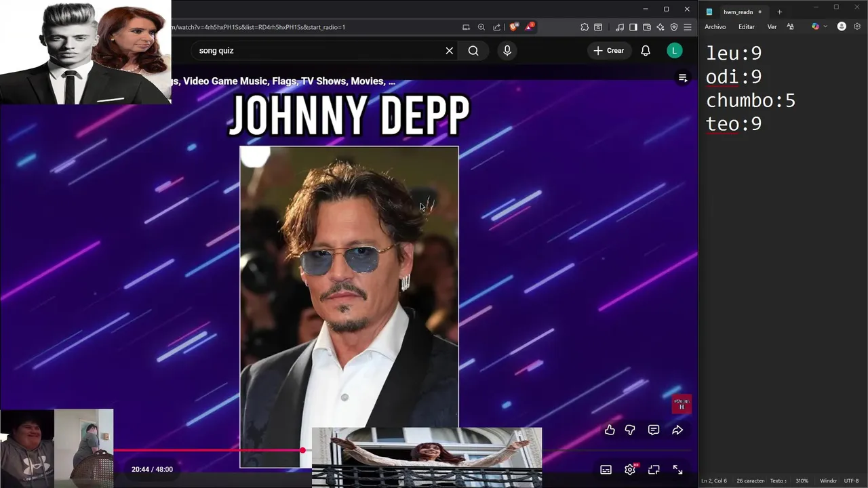Open the zoom magnifier icon in address bar
The height and width of the screenshot is (488, 868).
(x=481, y=27)
